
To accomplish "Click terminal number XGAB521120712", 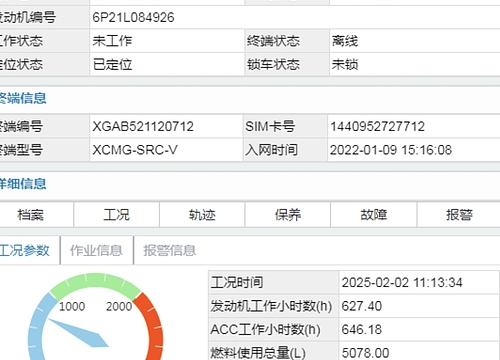I will click(143, 126).
